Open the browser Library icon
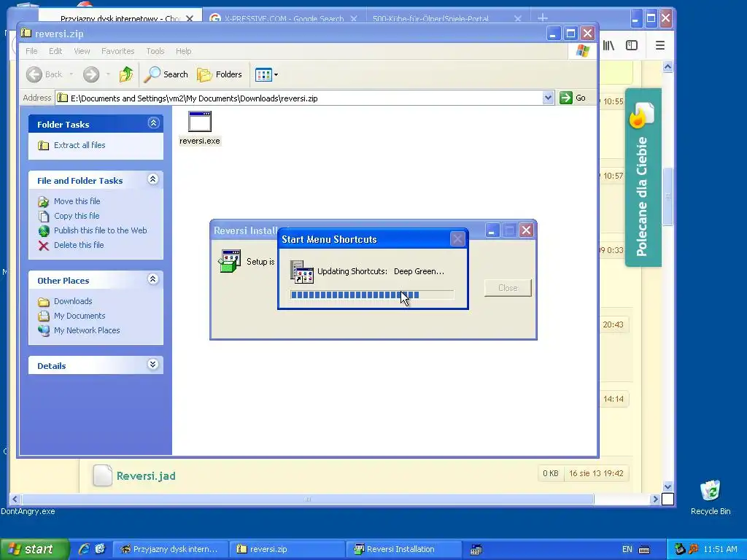The width and height of the screenshot is (747, 560). (x=608, y=45)
